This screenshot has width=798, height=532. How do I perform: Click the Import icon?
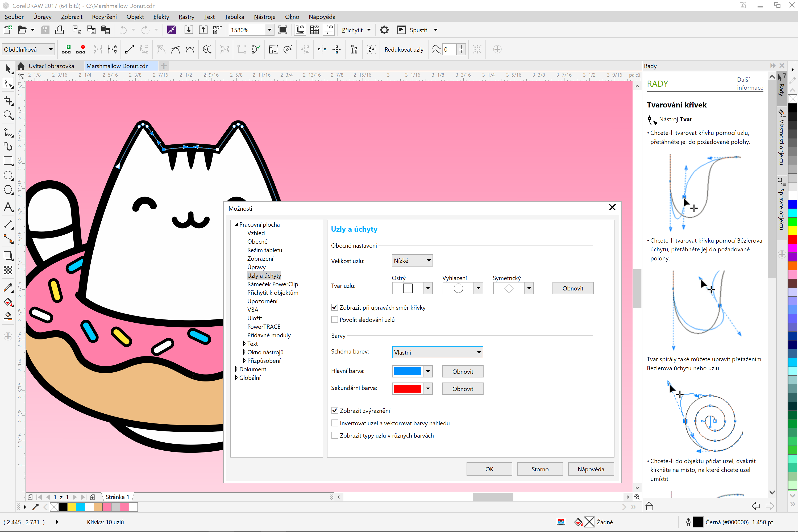[189, 30]
